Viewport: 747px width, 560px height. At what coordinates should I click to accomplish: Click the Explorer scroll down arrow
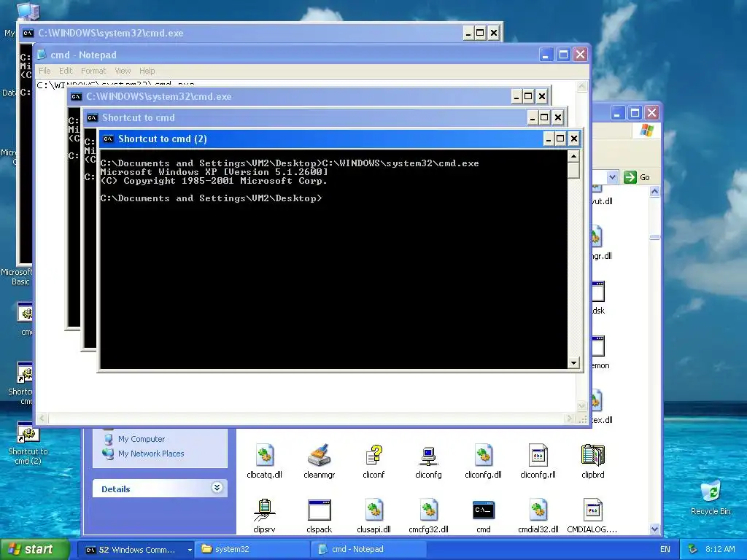coord(654,529)
